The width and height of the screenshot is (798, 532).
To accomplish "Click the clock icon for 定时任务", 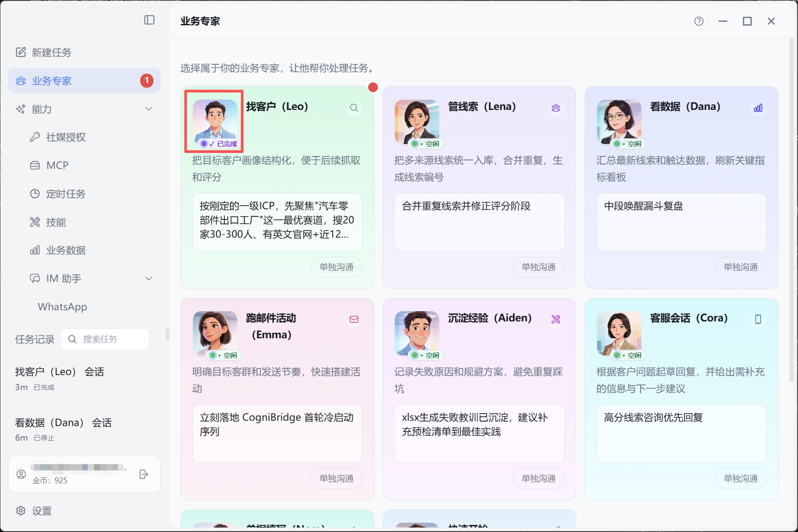I will click(35, 194).
